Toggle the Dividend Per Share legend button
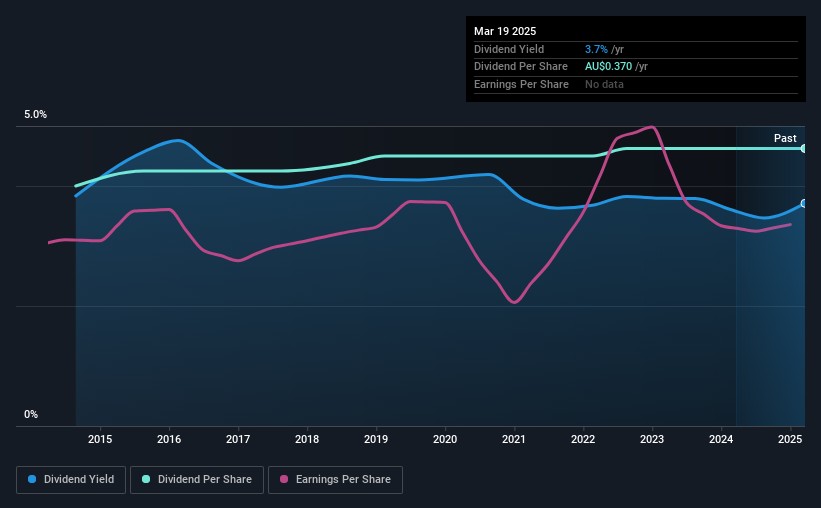The height and width of the screenshot is (508, 821). pyautogui.click(x=197, y=480)
